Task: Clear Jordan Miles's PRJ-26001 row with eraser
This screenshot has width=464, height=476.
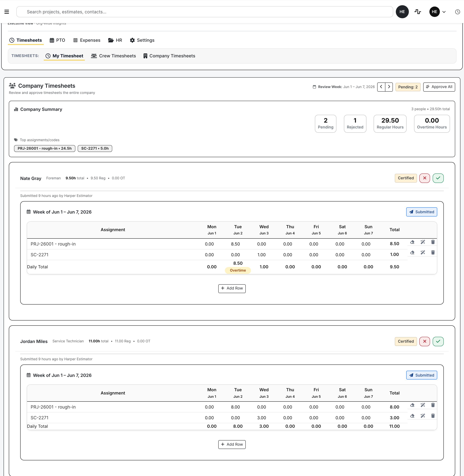Action: point(412,405)
